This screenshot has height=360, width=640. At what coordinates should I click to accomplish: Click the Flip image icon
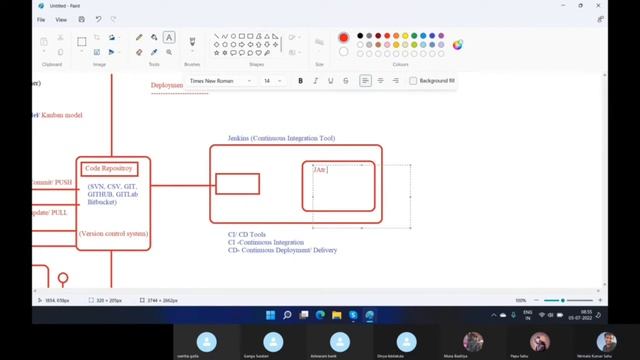[x=111, y=52]
